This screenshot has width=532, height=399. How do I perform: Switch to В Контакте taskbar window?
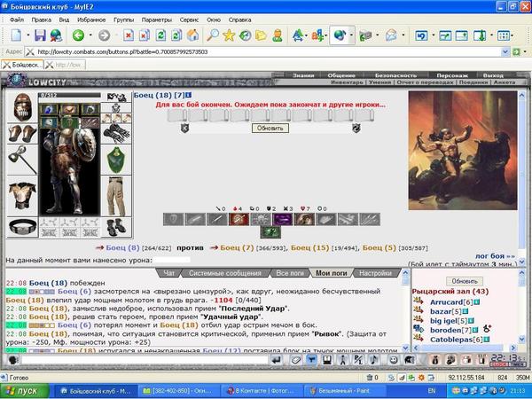coord(262,391)
